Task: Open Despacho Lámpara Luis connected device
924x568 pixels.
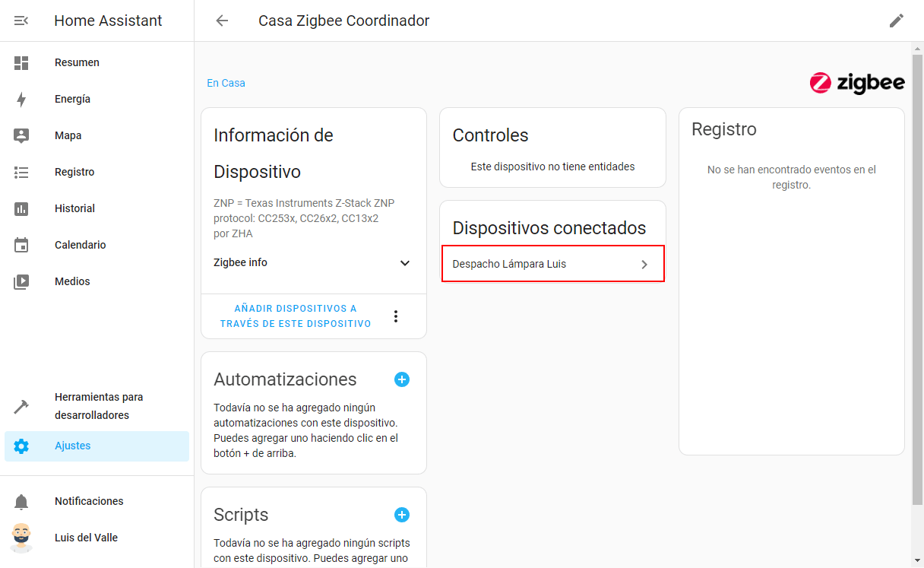Action: point(552,264)
